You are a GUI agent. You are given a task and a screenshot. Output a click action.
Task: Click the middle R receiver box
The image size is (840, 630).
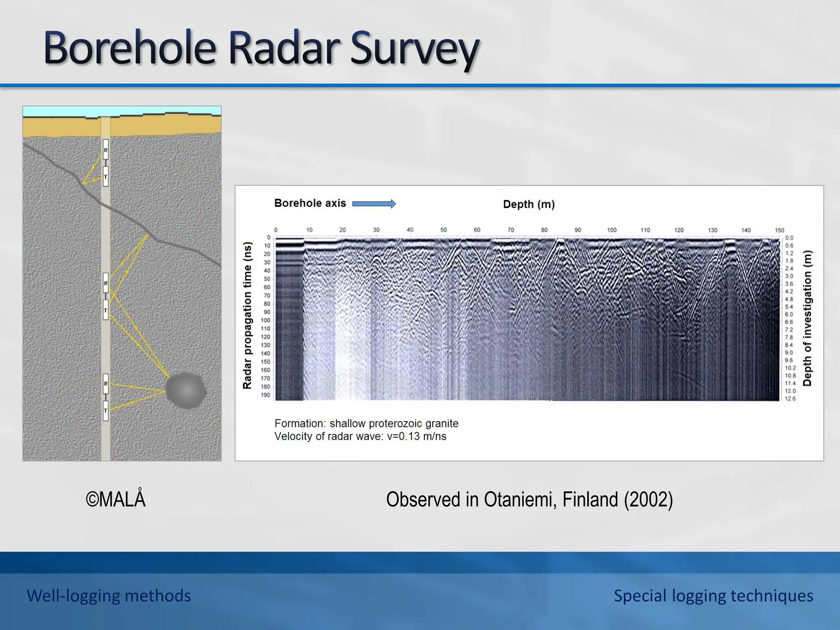coord(106,283)
